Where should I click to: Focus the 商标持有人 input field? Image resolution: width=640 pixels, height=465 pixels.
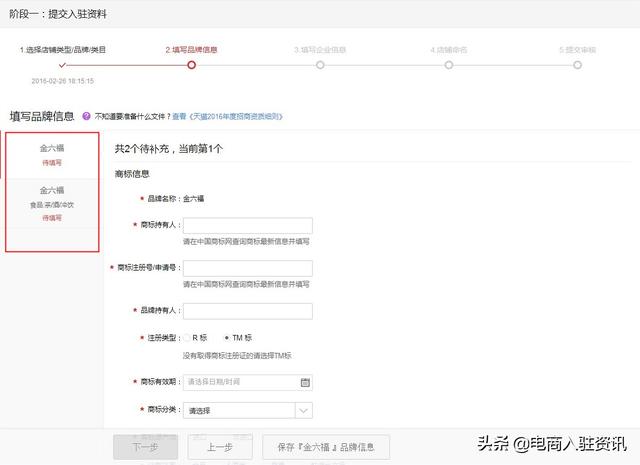tap(248, 226)
